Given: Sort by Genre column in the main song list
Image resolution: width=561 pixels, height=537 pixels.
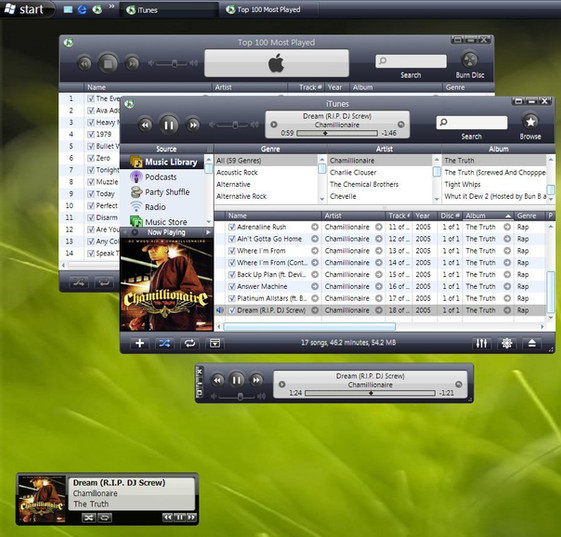Looking at the screenshot, I should tap(529, 216).
